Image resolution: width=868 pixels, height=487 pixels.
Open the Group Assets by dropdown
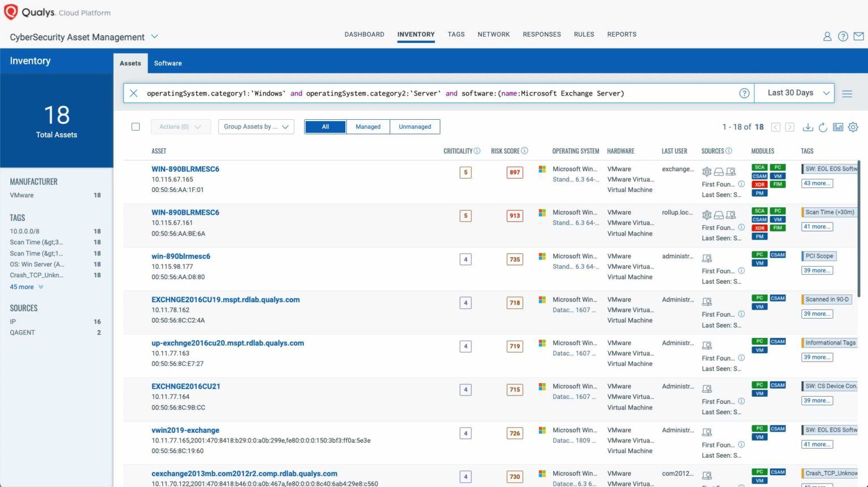[x=255, y=127]
